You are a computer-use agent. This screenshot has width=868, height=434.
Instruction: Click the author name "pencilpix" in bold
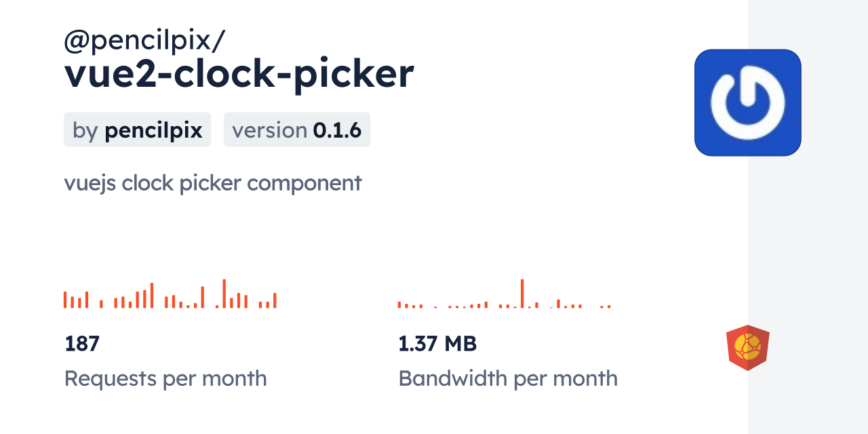click(x=153, y=130)
